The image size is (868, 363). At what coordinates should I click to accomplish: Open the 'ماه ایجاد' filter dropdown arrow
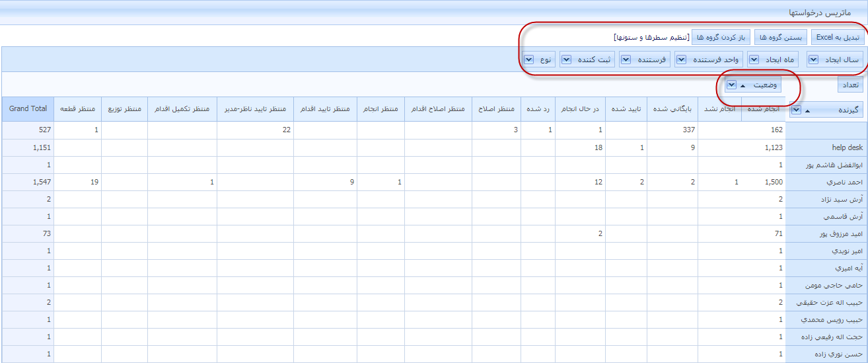pos(753,60)
